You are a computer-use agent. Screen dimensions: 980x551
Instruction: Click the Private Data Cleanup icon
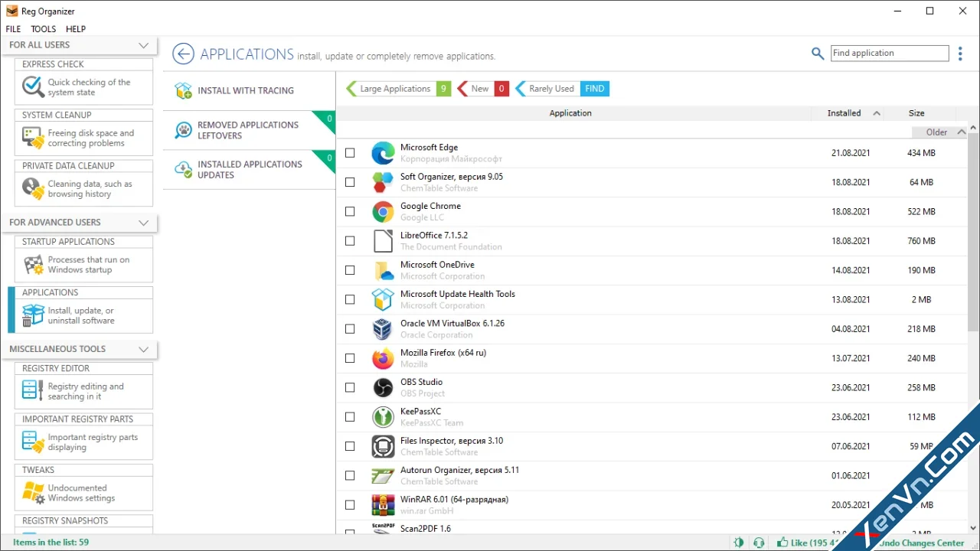tap(33, 188)
